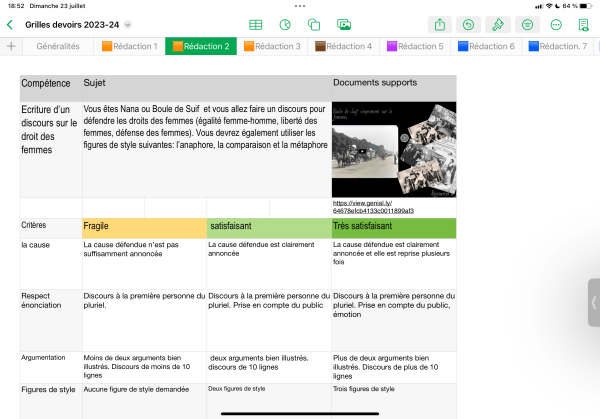Select the Rédaction 6 sheet tab

pos(486,46)
